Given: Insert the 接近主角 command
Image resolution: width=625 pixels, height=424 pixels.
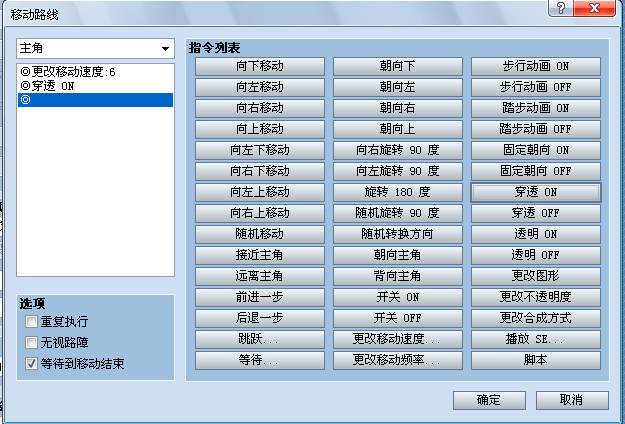Looking at the screenshot, I should coord(260,255).
